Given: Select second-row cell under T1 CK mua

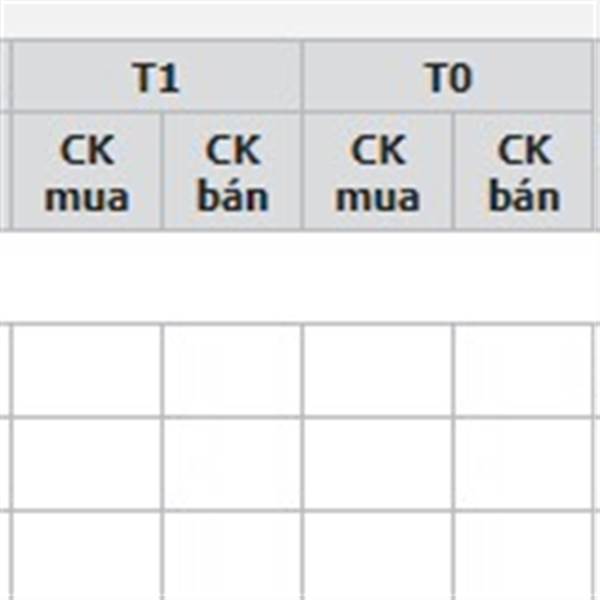Looking at the screenshot, I should click(x=87, y=464).
